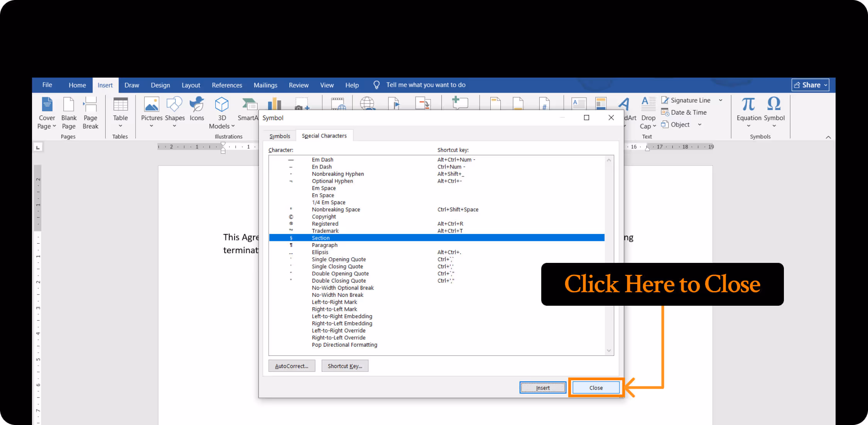
Task: Expand the Table dropdown
Action: (x=120, y=126)
